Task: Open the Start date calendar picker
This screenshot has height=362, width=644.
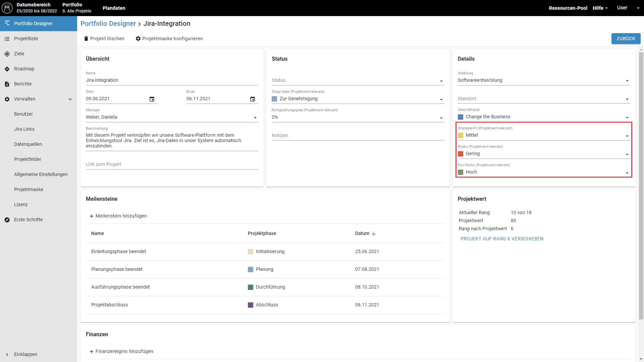Action: (x=152, y=99)
